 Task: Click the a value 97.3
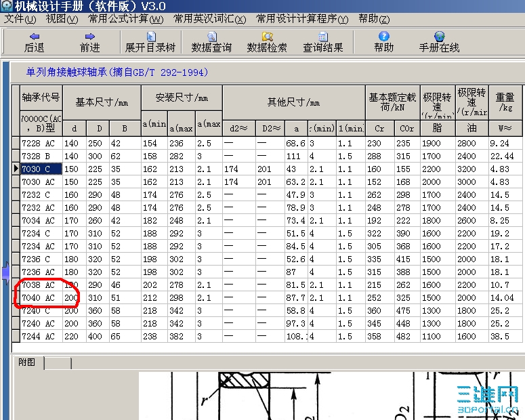click(x=295, y=323)
